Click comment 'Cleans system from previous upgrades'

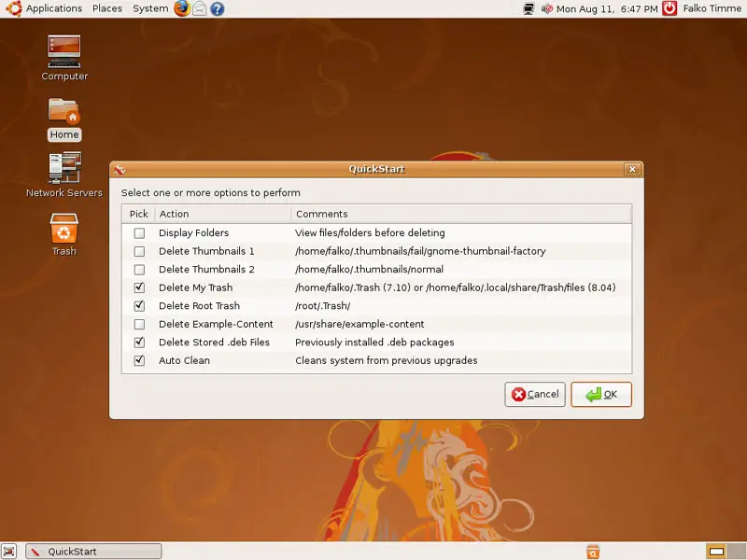[387, 360]
